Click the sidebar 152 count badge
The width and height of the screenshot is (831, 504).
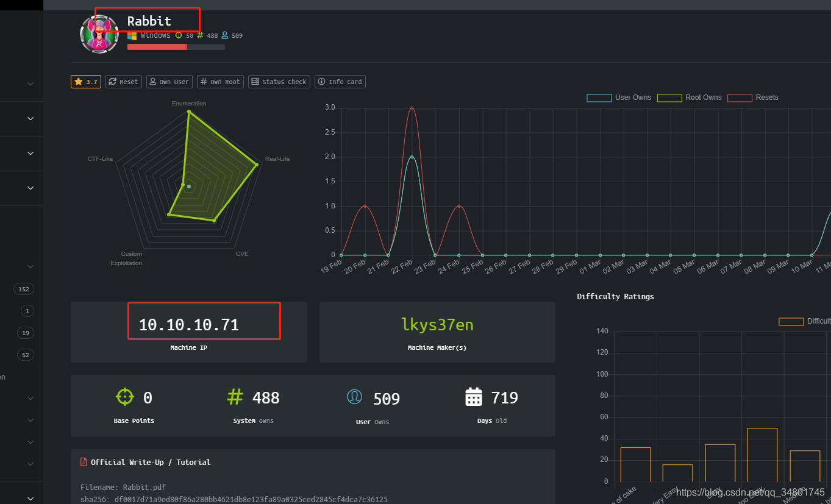point(24,289)
